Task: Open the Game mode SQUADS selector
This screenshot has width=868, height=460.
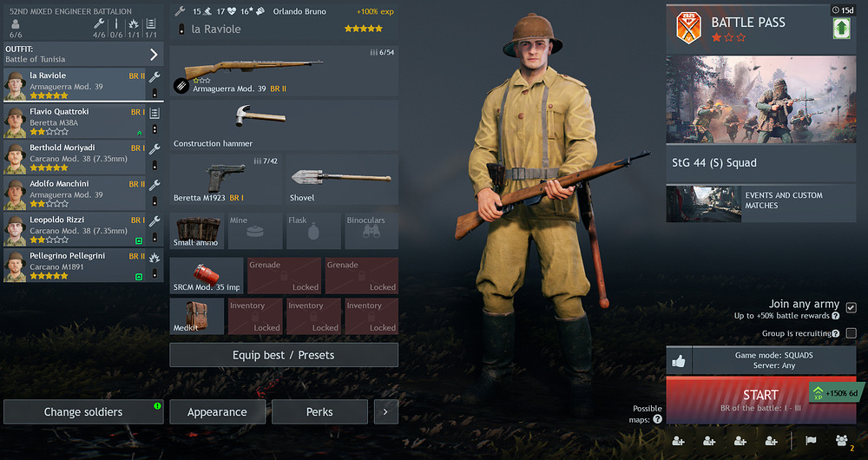Action: 774,361
